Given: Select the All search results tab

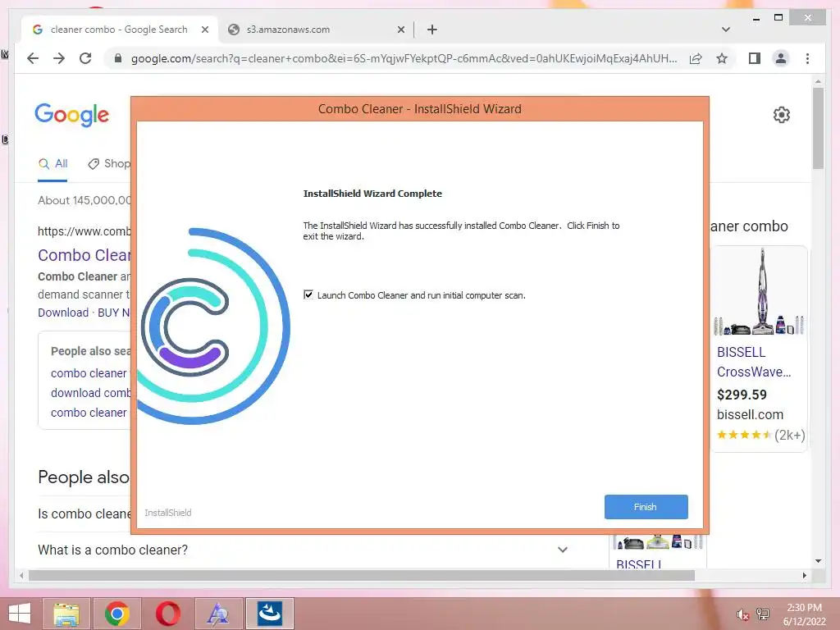Looking at the screenshot, I should click(52, 163).
